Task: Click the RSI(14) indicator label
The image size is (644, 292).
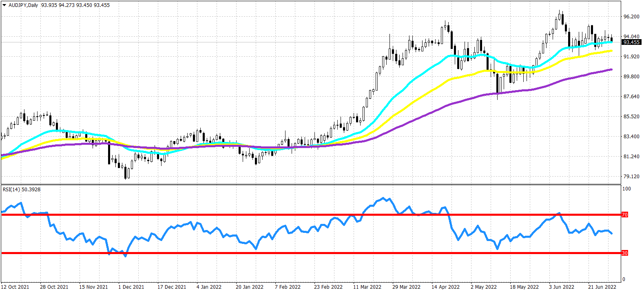Action: (x=11, y=190)
